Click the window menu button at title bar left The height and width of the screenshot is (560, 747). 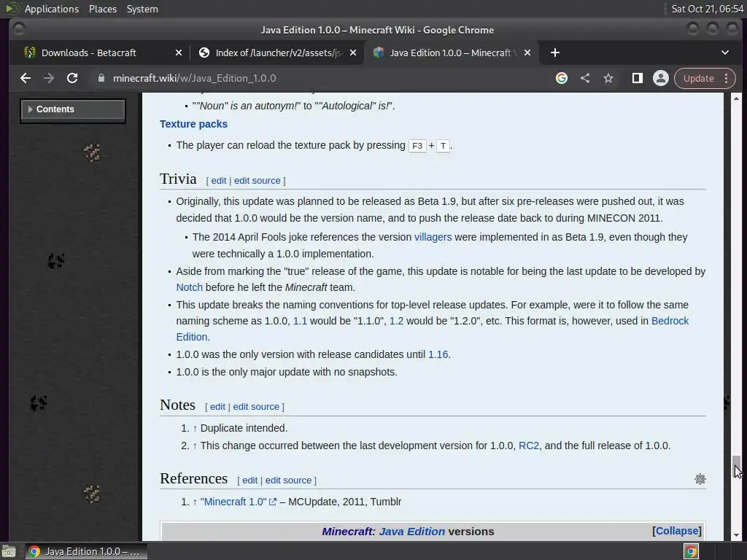click(x=19, y=29)
